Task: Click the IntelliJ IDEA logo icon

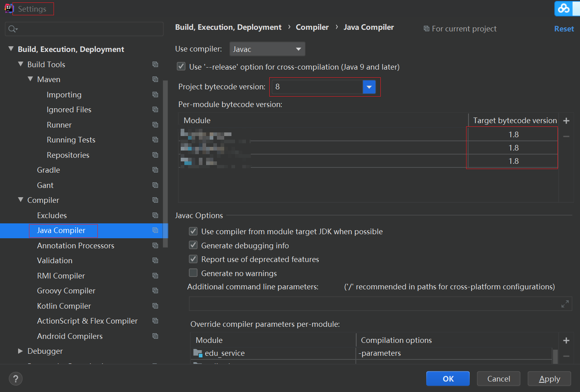Action: coord(8,8)
